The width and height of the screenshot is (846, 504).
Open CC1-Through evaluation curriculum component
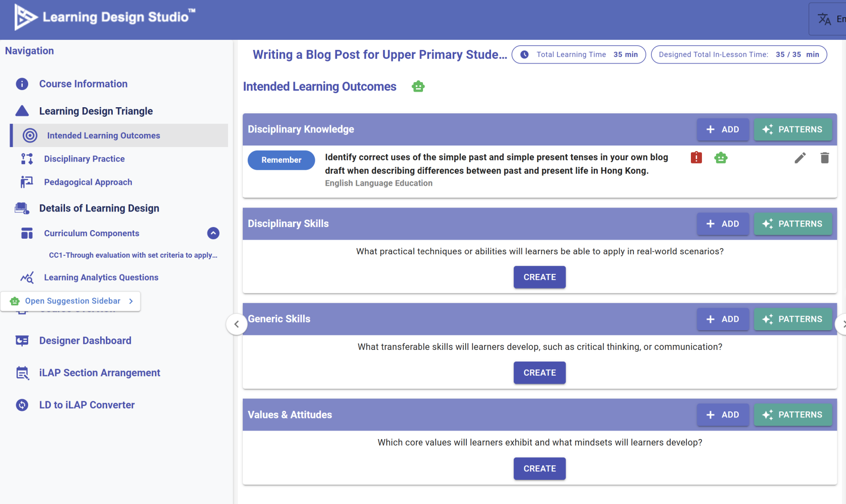click(x=133, y=255)
